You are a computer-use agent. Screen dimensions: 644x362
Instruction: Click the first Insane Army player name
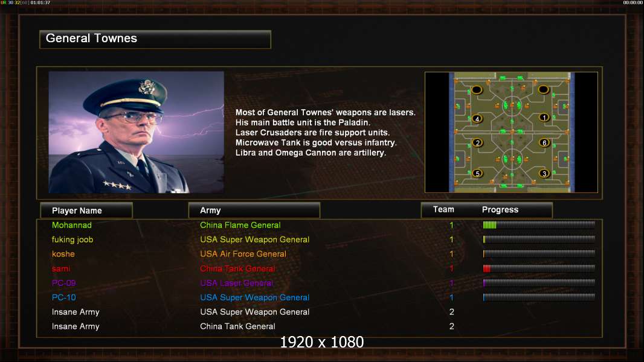click(x=76, y=312)
